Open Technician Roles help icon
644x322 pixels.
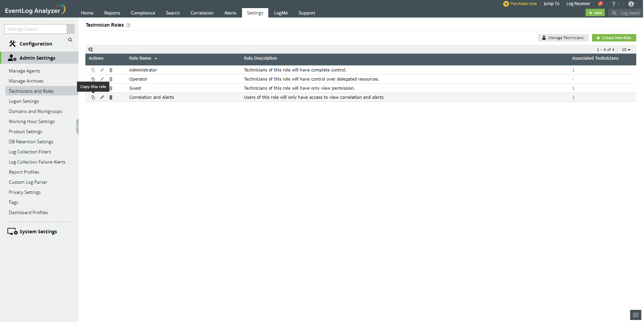click(x=128, y=25)
